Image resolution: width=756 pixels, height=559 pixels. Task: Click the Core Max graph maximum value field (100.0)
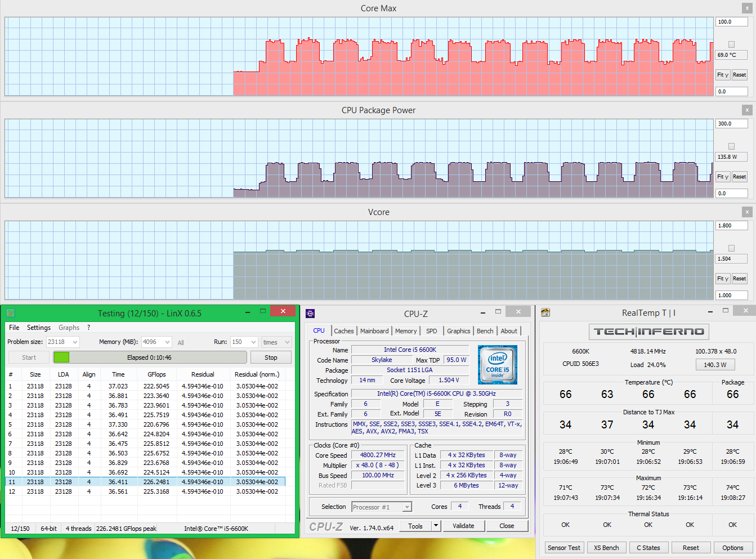(731, 22)
